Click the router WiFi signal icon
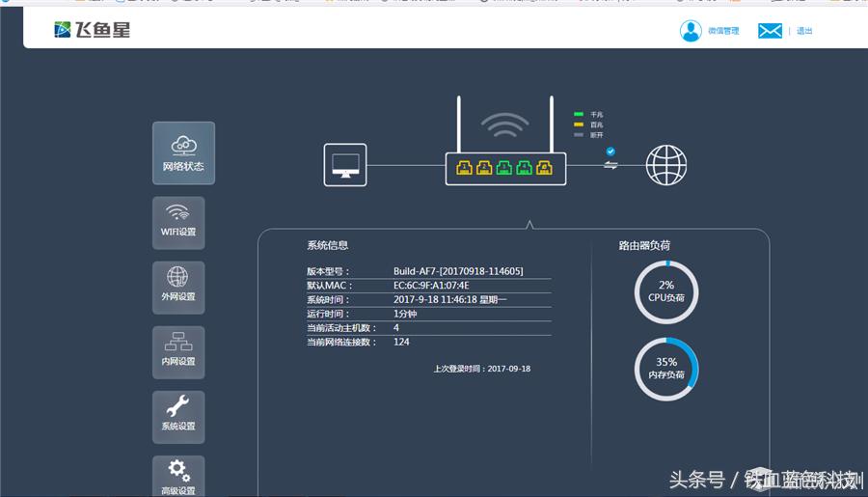This screenshot has height=497, width=868. (x=504, y=125)
